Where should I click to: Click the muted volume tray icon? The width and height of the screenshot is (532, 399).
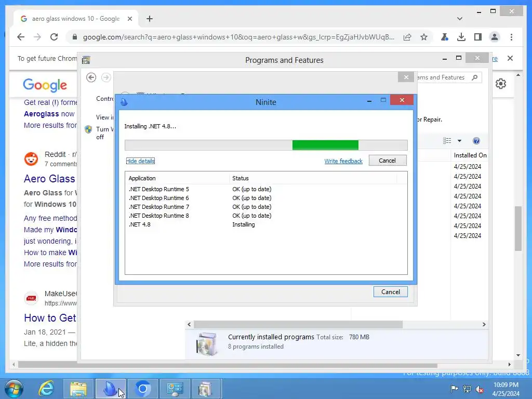(480, 389)
